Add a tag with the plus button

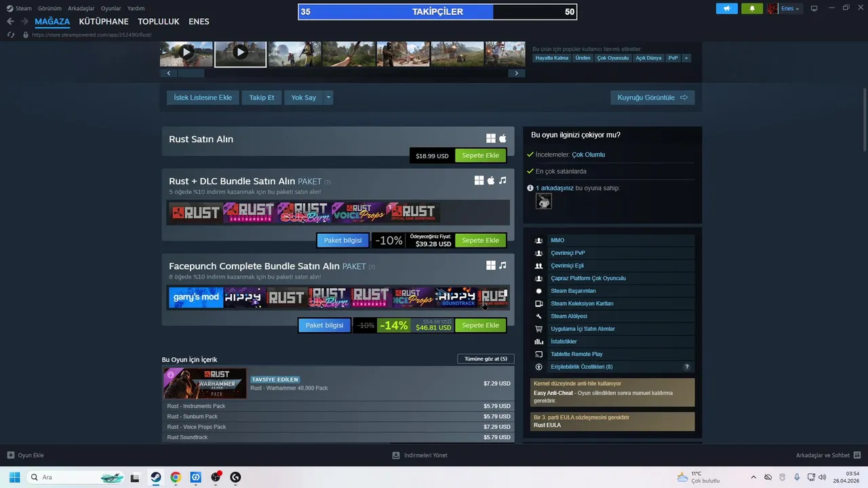click(686, 58)
